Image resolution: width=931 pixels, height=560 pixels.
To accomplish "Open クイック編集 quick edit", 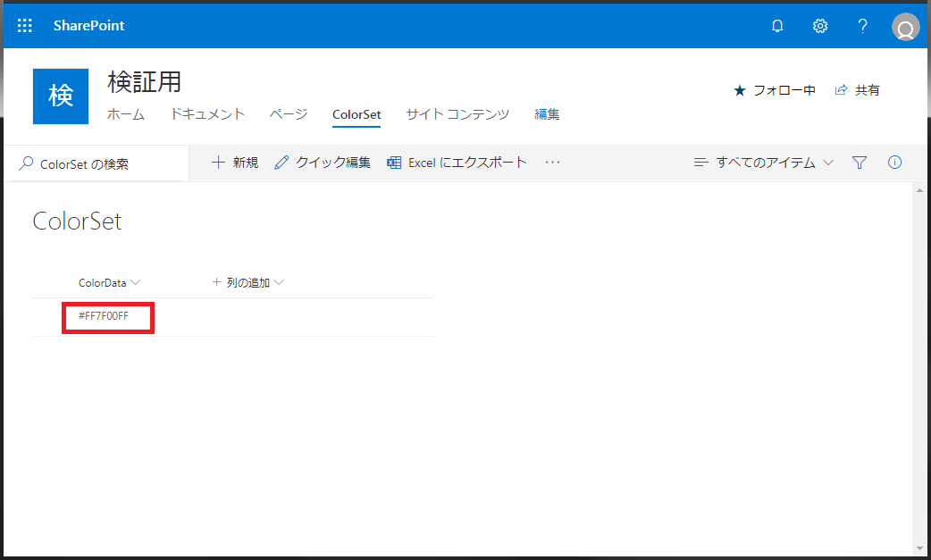I will [x=323, y=163].
